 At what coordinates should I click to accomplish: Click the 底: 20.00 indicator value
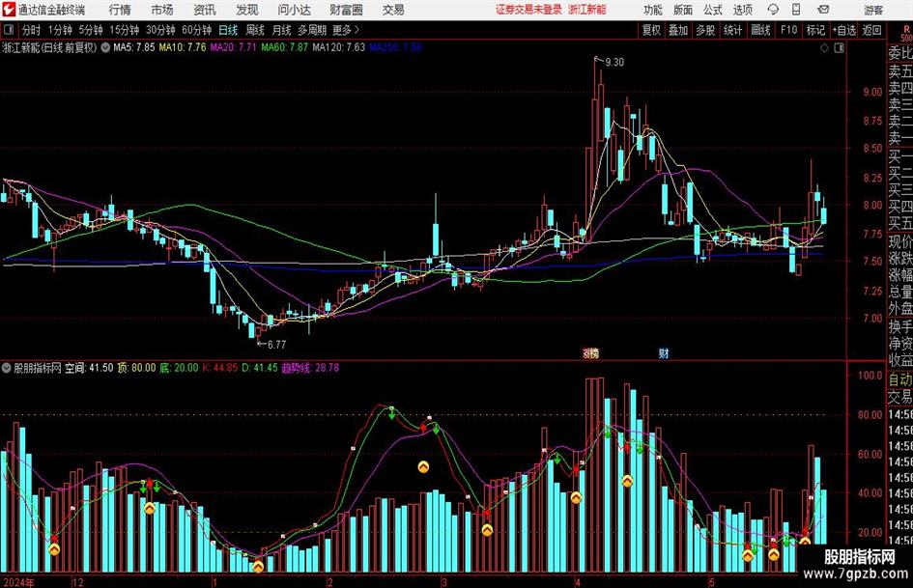click(x=179, y=368)
